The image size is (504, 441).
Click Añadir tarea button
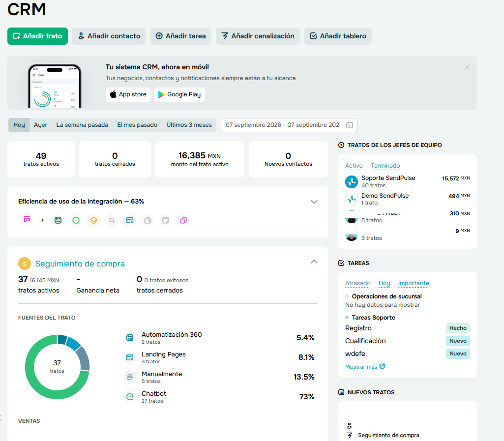click(180, 36)
